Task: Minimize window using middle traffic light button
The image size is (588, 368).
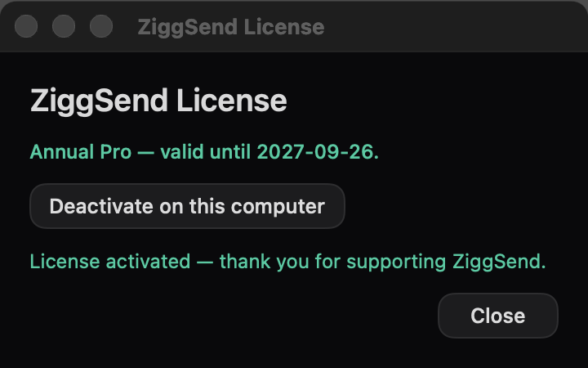Action: click(64, 26)
